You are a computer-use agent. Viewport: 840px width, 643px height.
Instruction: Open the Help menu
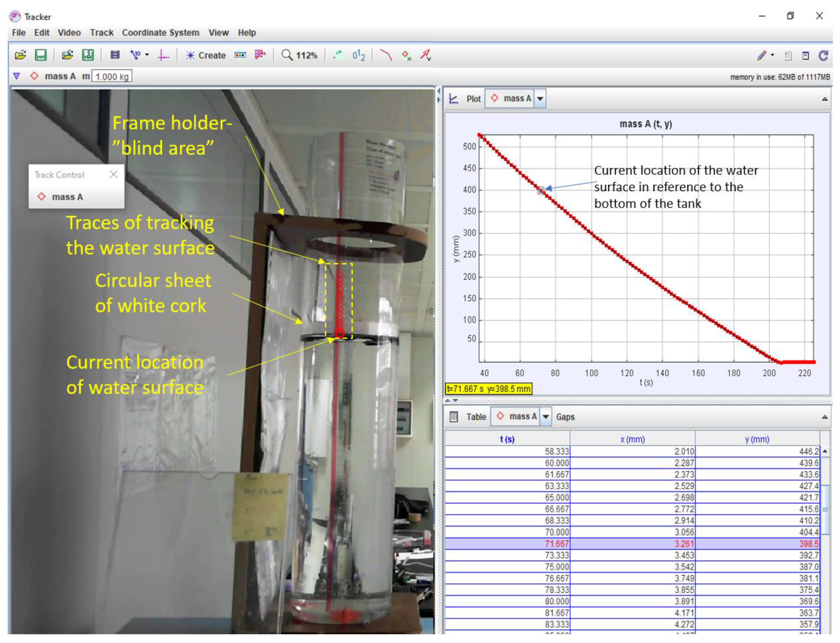[247, 33]
